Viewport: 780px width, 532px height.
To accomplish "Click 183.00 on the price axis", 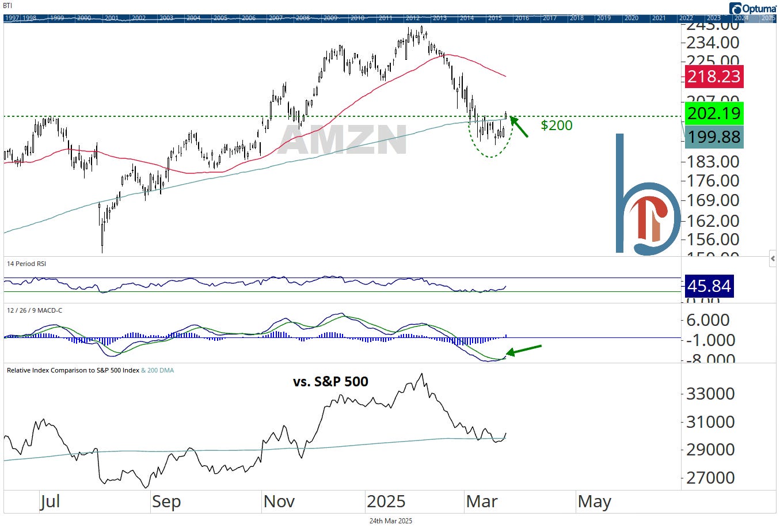I will 713,162.
